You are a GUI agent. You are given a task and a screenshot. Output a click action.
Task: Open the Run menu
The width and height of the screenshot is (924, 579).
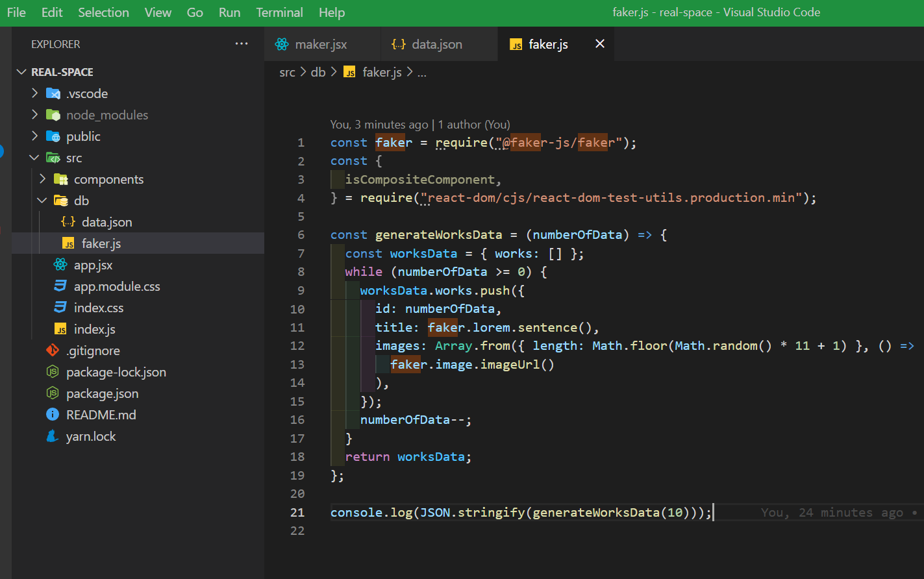(x=229, y=12)
